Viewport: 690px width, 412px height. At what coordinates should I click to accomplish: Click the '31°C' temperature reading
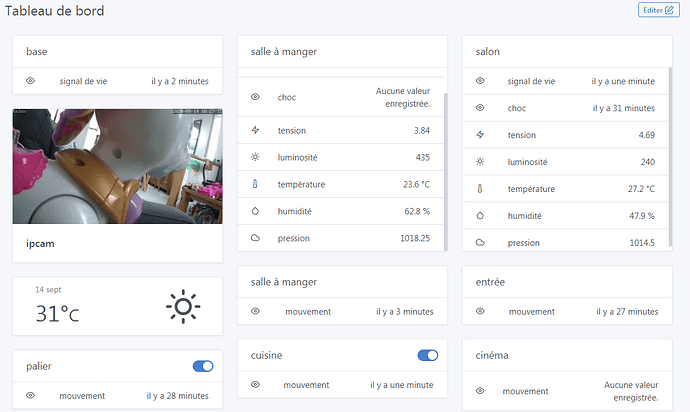[x=58, y=313]
